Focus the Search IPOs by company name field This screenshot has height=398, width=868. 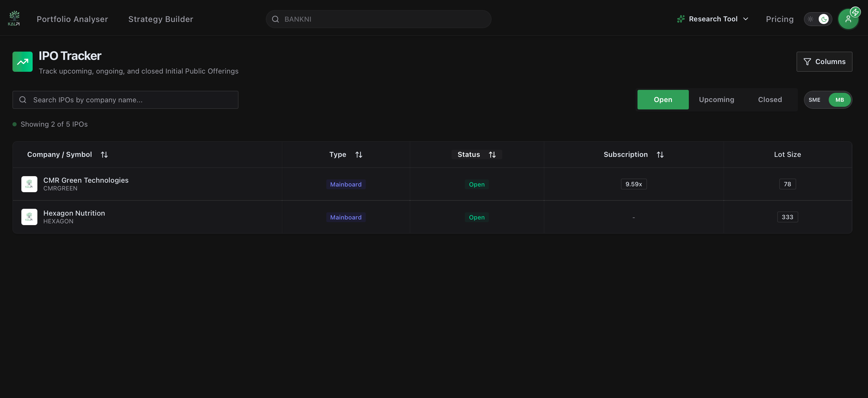click(x=125, y=100)
